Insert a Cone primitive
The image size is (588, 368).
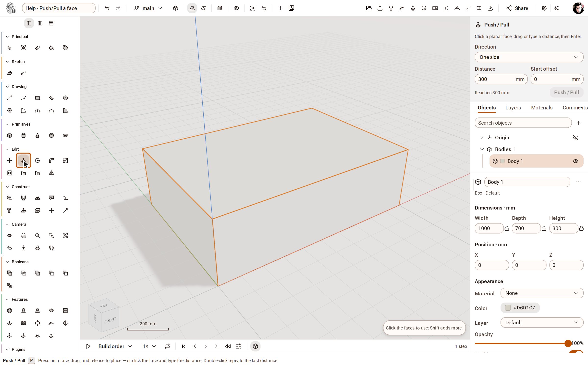(x=37, y=135)
